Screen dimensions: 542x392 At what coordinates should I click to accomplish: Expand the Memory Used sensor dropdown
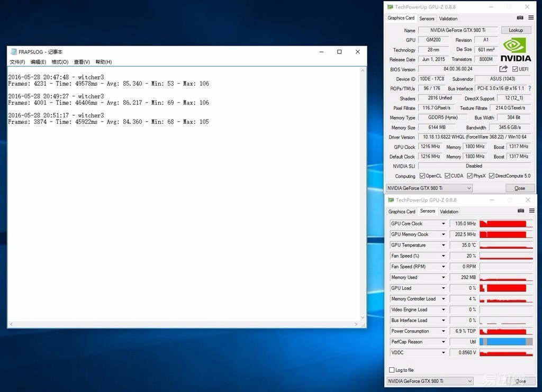(443, 277)
